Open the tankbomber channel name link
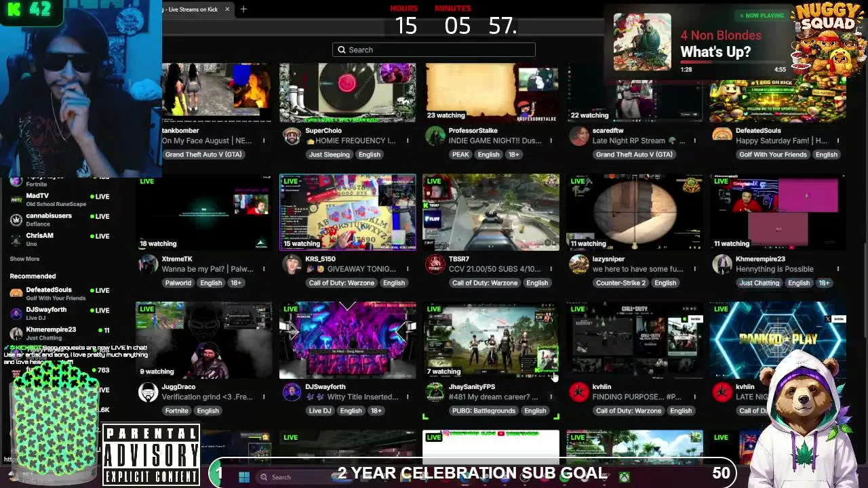This screenshot has height=488, width=868. pos(180,131)
